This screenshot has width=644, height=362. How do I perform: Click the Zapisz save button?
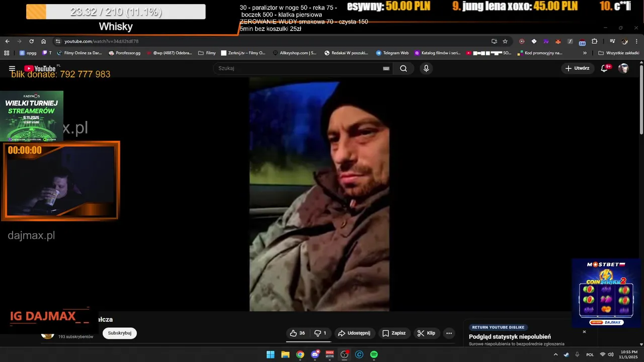point(394,333)
